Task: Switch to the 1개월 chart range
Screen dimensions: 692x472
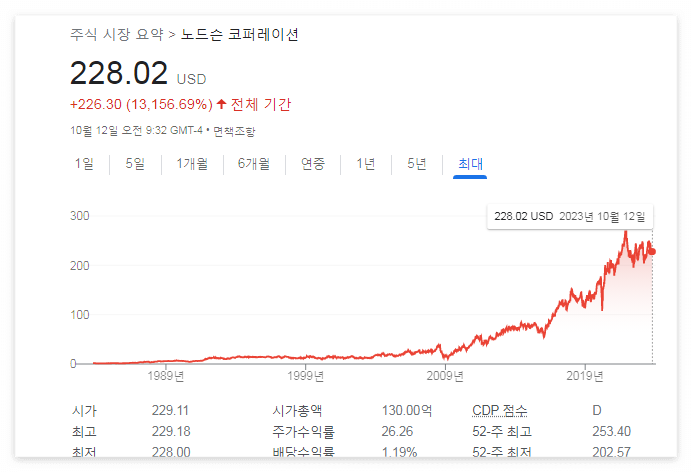Action: [x=192, y=164]
